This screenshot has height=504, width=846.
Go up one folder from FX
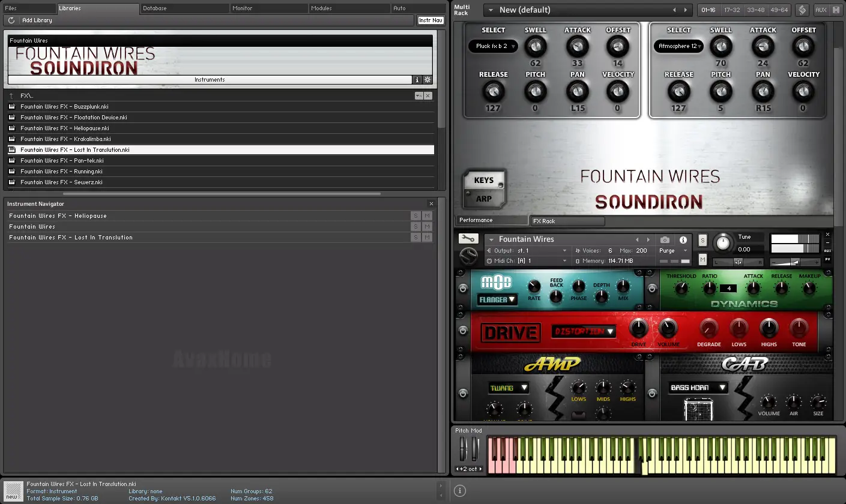pos(11,96)
